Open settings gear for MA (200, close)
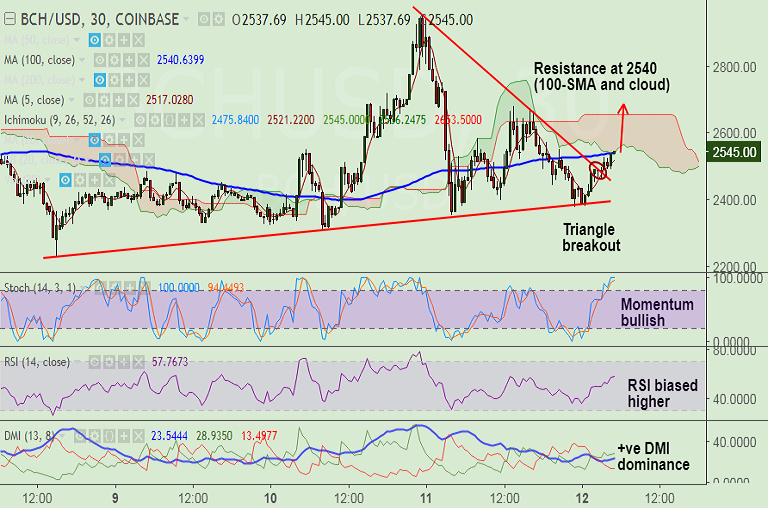Viewport: 768px width, 512px height. tap(114, 80)
